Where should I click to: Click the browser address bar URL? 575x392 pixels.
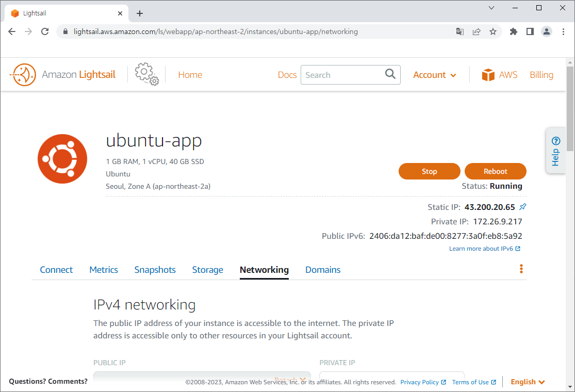coord(216,31)
